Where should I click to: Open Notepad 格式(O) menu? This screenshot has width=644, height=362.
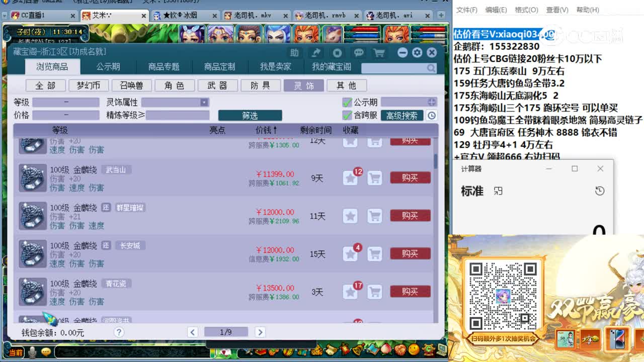pos(526,10)
